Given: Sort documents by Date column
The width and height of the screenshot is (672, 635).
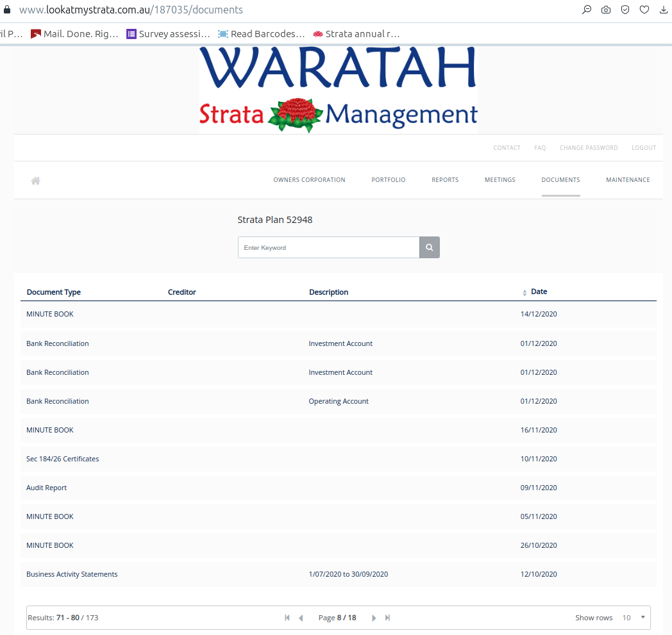Looking at the screenshot, I should [539, 292].
